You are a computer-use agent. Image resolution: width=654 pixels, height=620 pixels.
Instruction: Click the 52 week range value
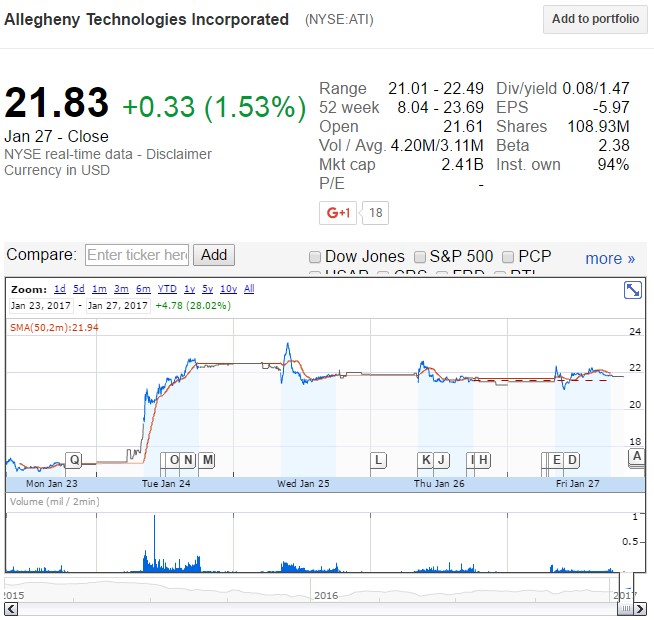440,108
